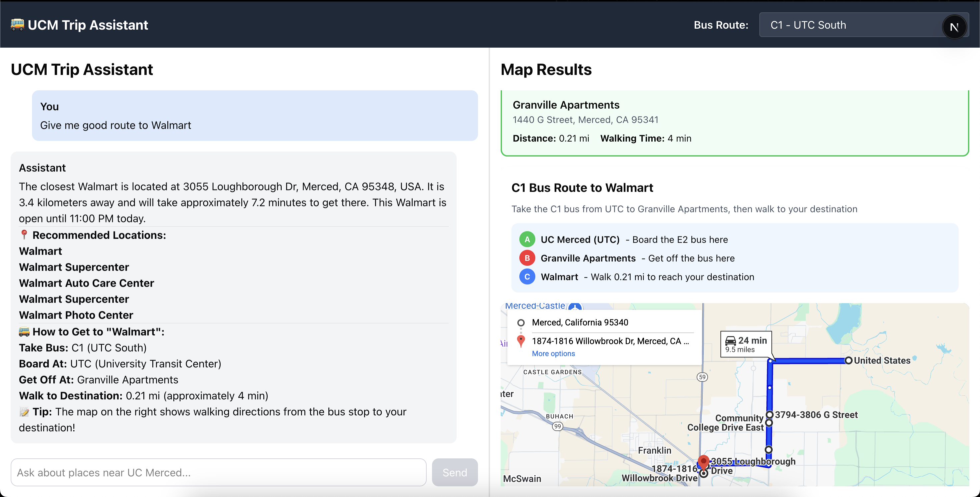Click the red destination pin on map

[x=703, y=461]
